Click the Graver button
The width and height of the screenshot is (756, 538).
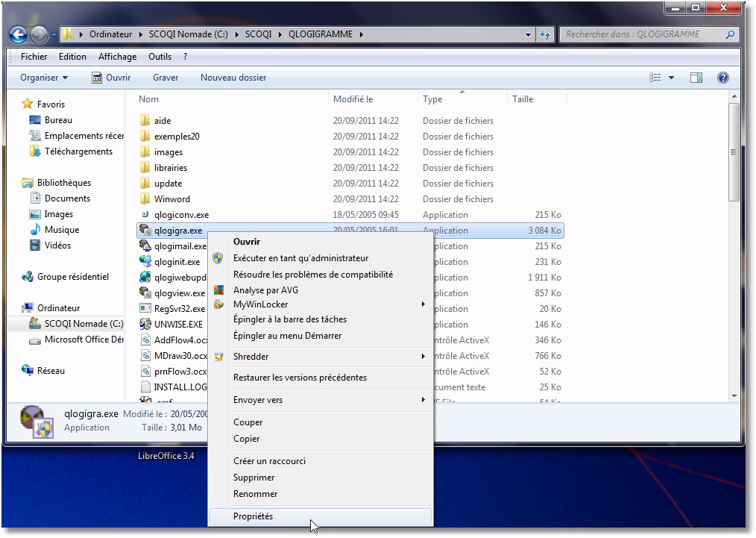165,77
